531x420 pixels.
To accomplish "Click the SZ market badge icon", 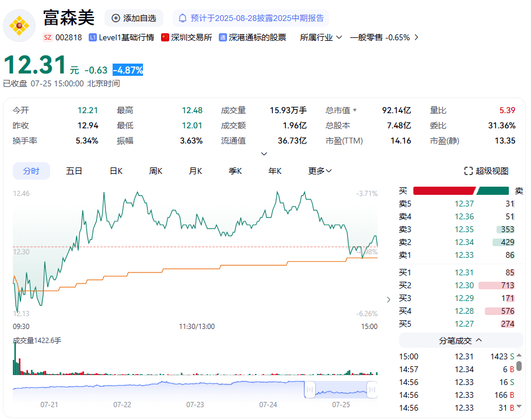I will (x=48, y=37).
